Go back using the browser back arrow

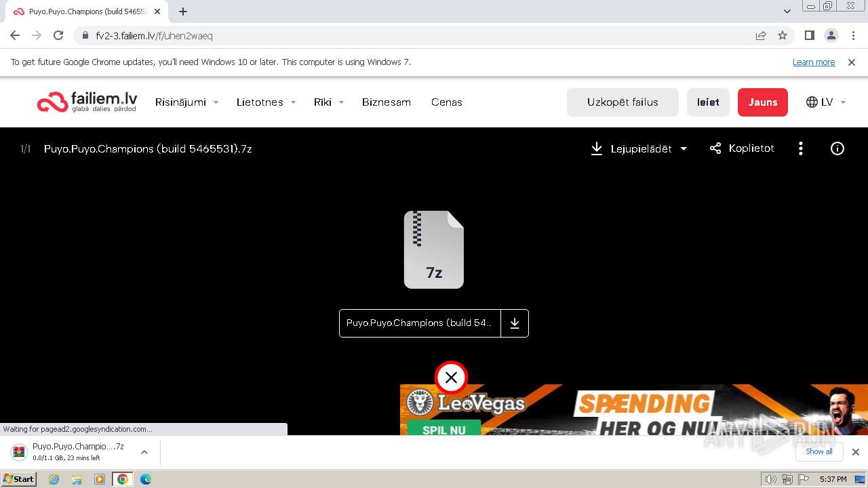pyautogui.click(x=15, y=36)
